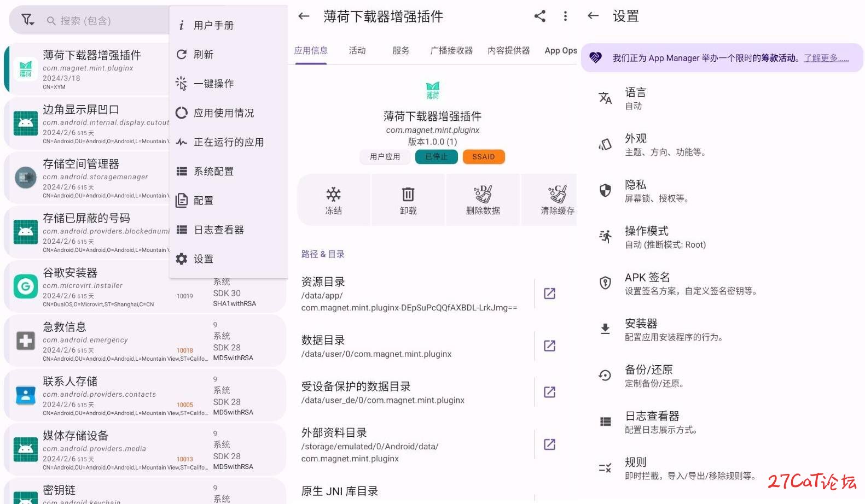
Task: Open the 隐私 setting
Action: [x=722, y=191]
